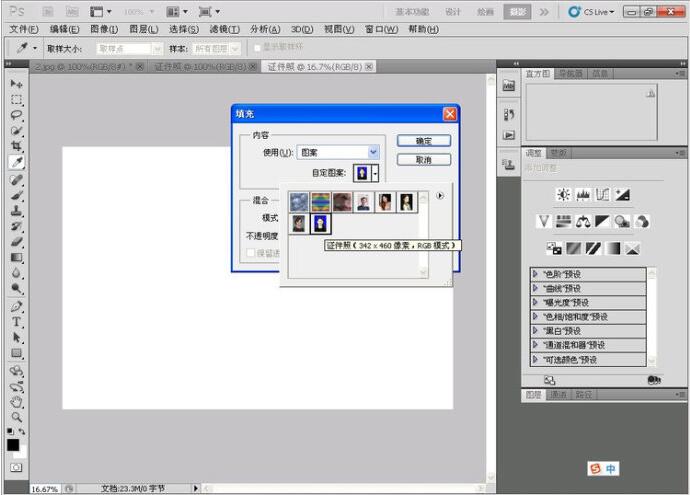The height and width of the screenshot is (495, 690).
Task: Select the Text tool
Action: pos(16,322)
